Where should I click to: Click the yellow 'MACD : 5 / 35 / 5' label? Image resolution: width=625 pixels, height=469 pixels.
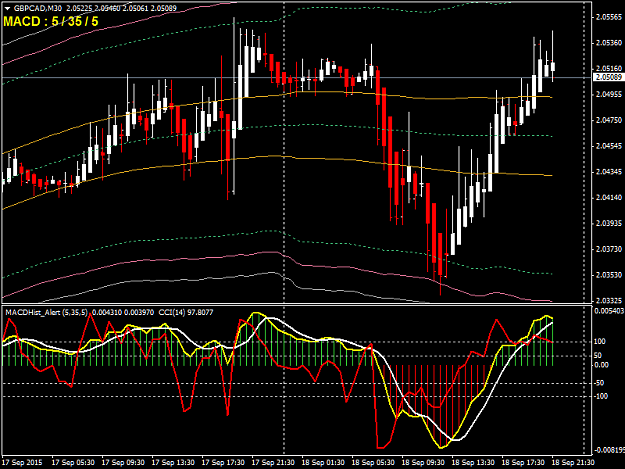(x=51, y=21)
